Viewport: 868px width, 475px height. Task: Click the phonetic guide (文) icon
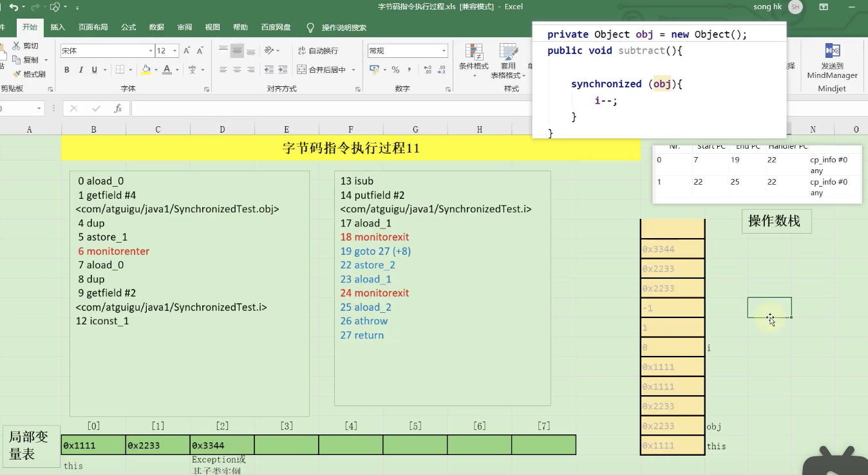click(192, 70)
